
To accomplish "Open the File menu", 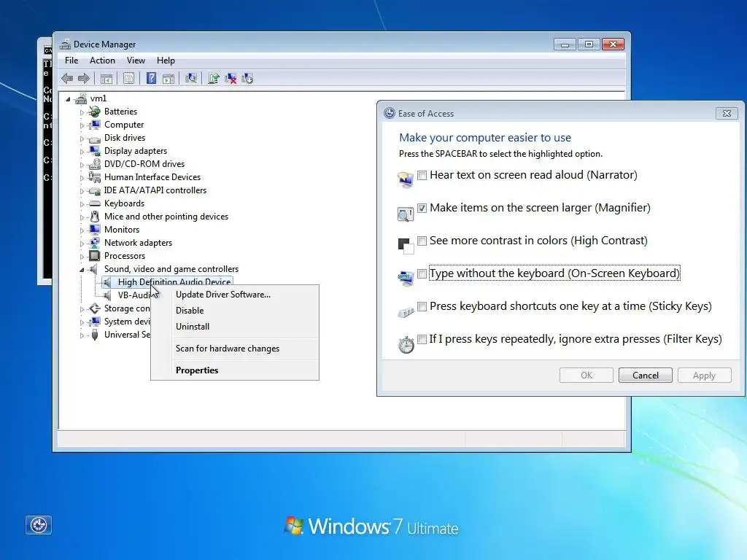I will point(71,61).
